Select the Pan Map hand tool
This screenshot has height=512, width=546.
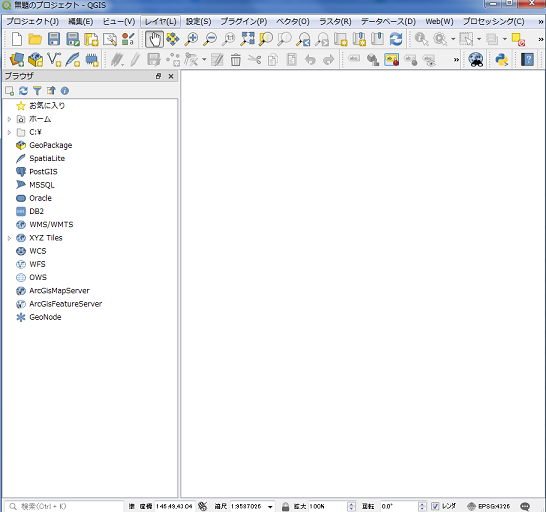tap(154, 39)
